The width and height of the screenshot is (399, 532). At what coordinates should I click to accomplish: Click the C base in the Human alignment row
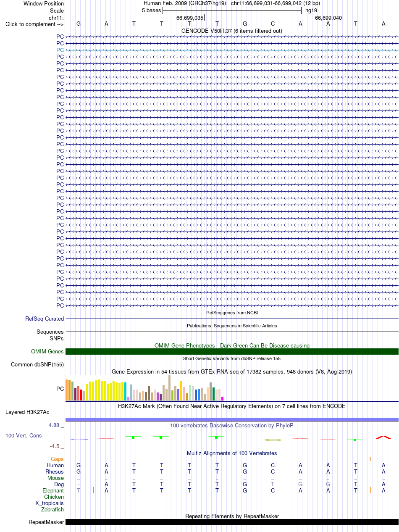coord(273,465)
